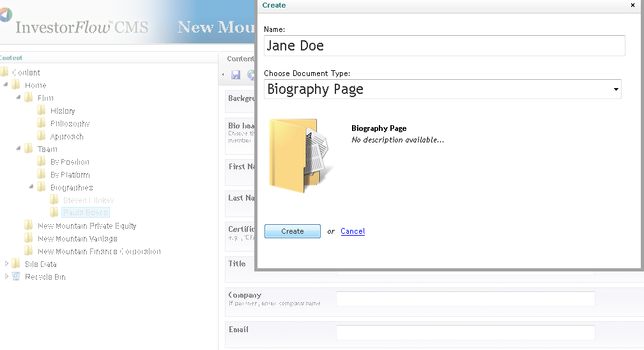Viewport: 644px width, 350px height.
Task: Open New Mountain Vantage node
Action: click(x=77, y=239)
